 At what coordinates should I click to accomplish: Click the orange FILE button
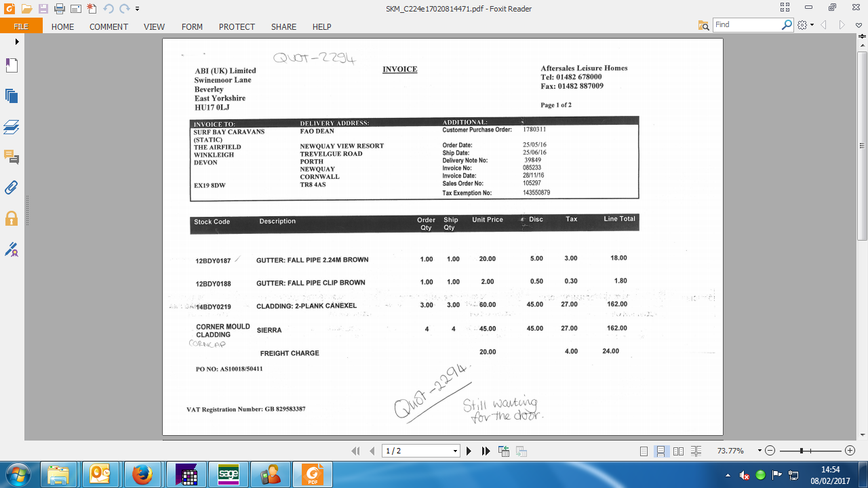(21, 26)
